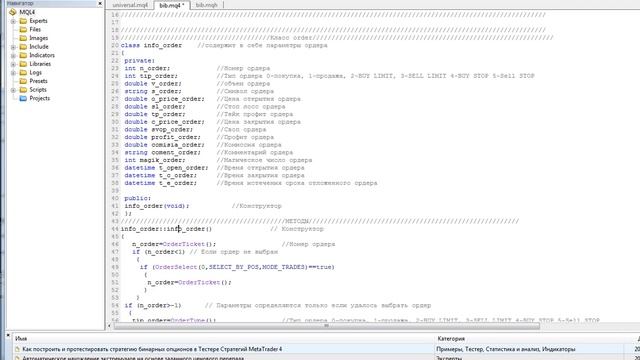Click the 'if (n_order>-1)' line
Viewport: 640px width, 360px height.
coord(153,305)
